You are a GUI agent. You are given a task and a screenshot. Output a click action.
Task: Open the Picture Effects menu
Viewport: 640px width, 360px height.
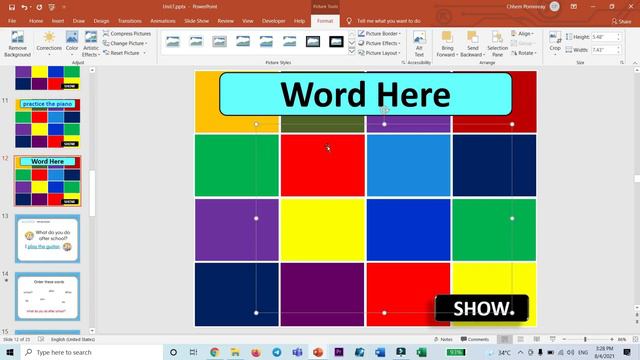(380, 43)
